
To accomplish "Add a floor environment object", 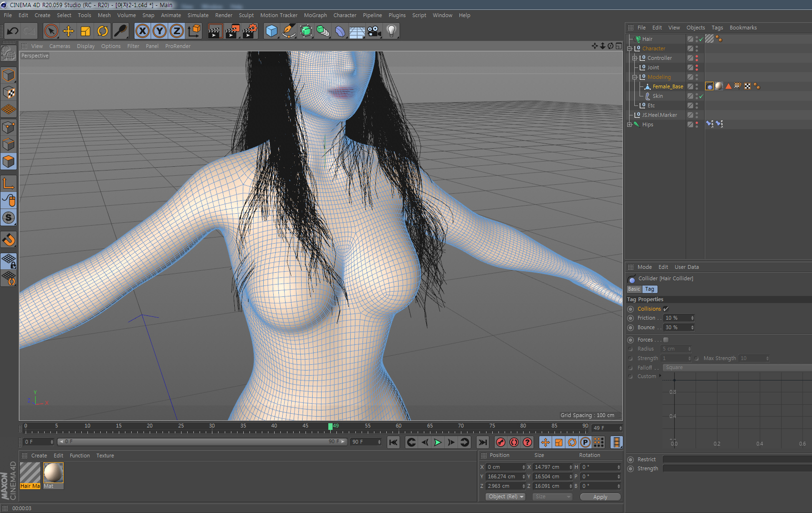I will click(x=357, y=31).
